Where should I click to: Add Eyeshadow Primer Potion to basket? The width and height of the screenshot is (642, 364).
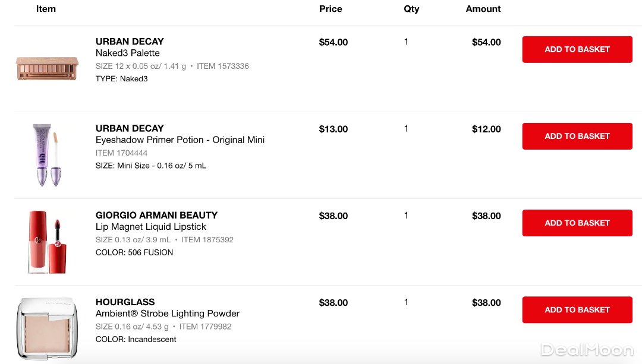point(577,136)
